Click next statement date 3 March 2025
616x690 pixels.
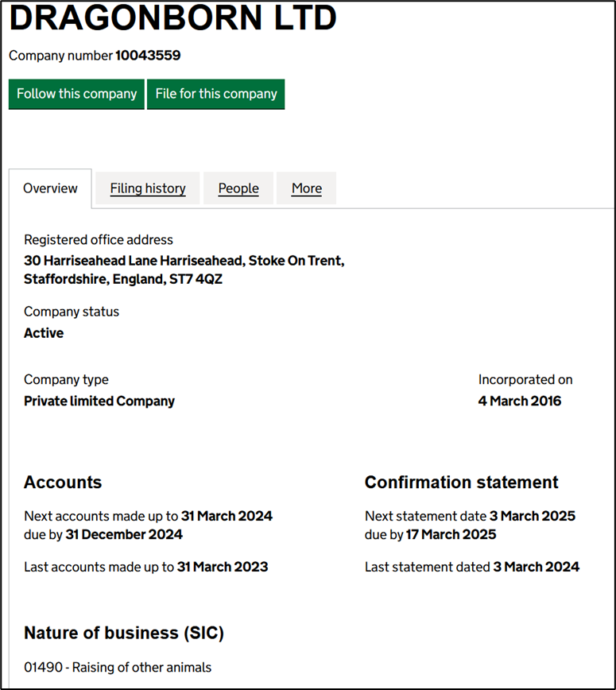pyautogui.click(x=533, y=516)
